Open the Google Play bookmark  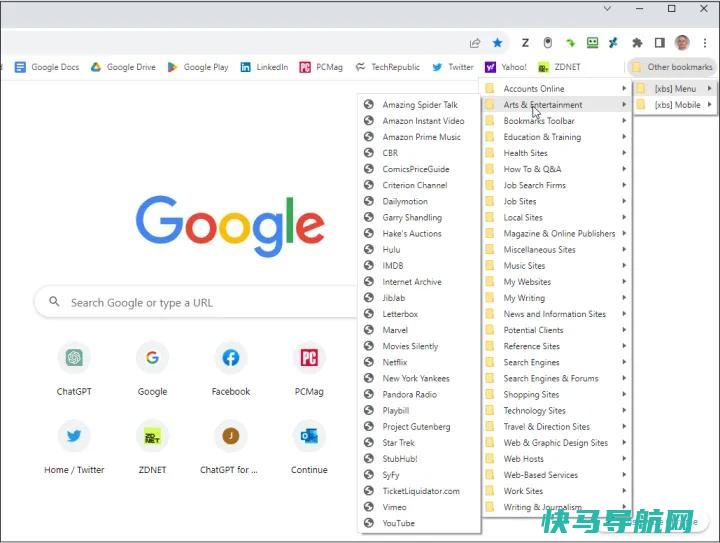point(198,67)
